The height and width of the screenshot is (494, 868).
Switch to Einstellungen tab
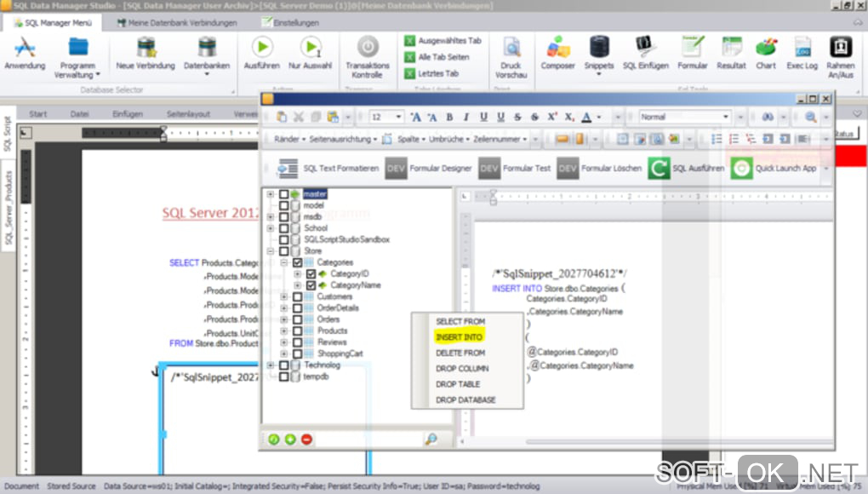[x=290, y=23]
